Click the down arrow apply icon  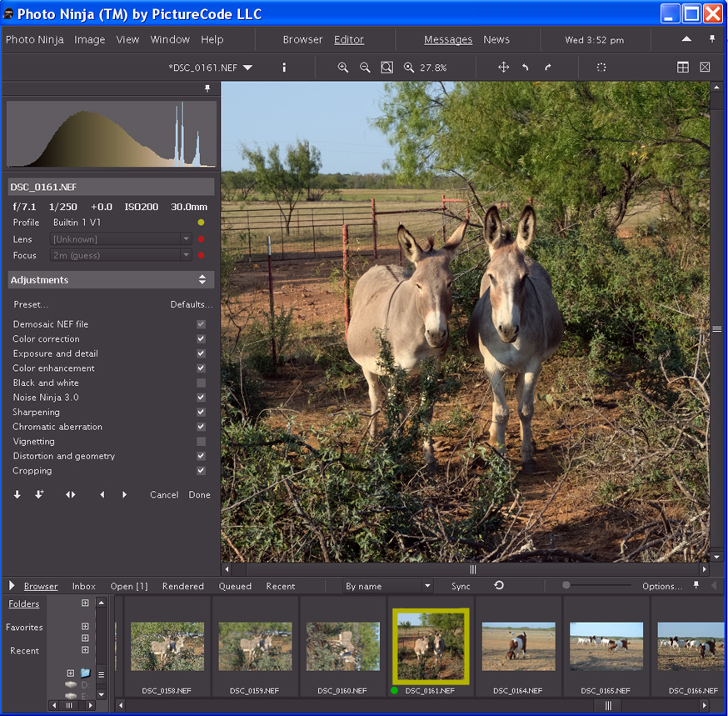pyautogui.click(x=17, y=494)
